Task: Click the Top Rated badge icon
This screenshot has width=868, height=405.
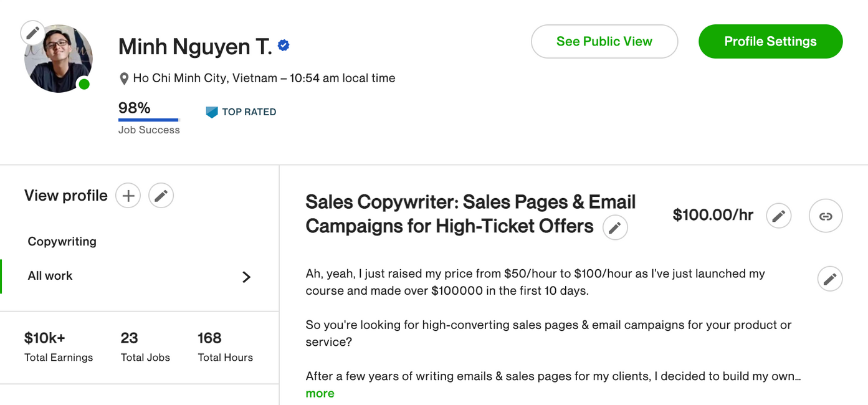Action: pyautogui.click(x=212, y=112)
